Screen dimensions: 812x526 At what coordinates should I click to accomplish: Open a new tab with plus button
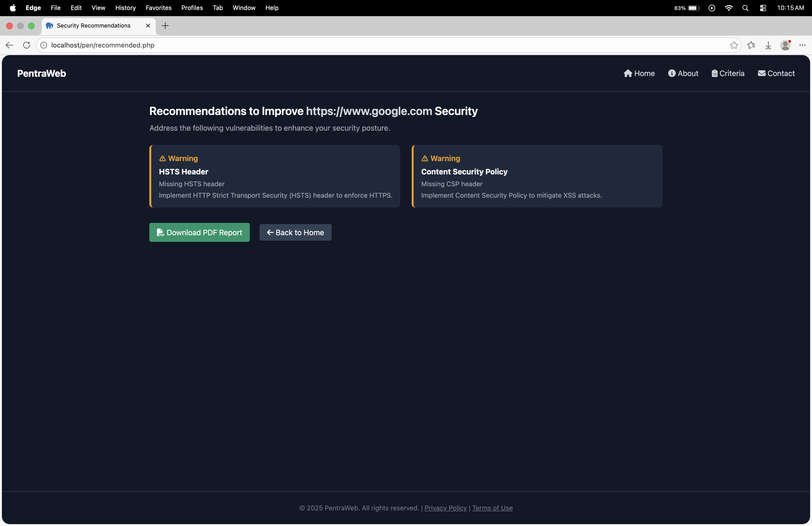(165, 26)
